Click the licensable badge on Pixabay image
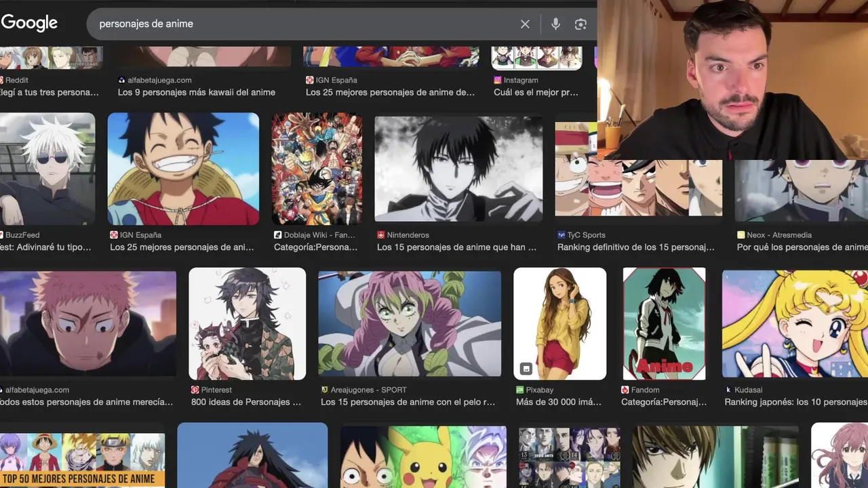Screen dimensions: 868x488 (526, 369)
